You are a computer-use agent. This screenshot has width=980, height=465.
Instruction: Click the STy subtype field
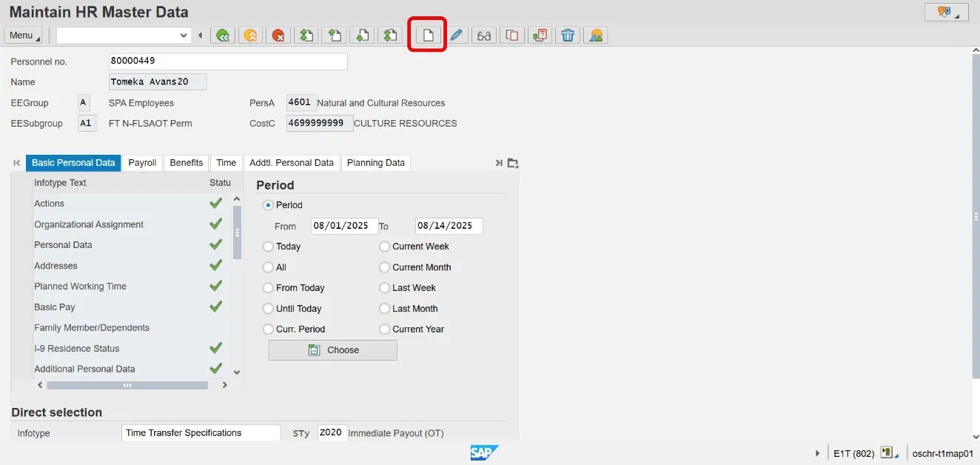(x=332, y=433)
